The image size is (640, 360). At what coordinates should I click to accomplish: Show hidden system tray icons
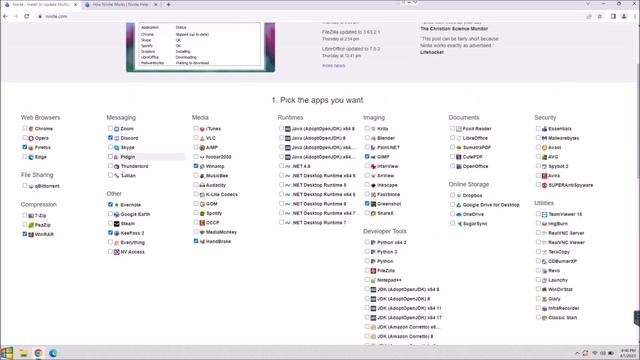coord(577,353)
